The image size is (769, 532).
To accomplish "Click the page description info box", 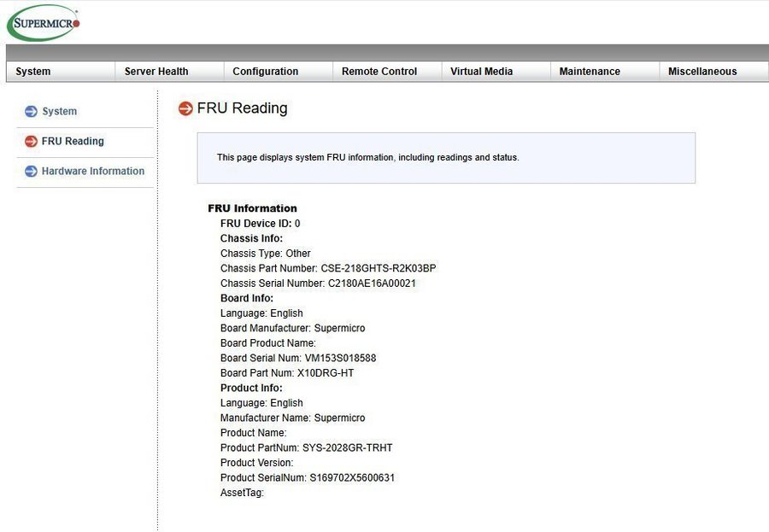I will (x=446, y=158).
